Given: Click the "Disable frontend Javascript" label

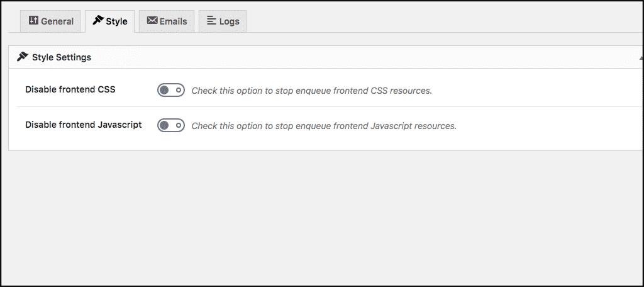Looking at the screenshot, I should [84, 125].
